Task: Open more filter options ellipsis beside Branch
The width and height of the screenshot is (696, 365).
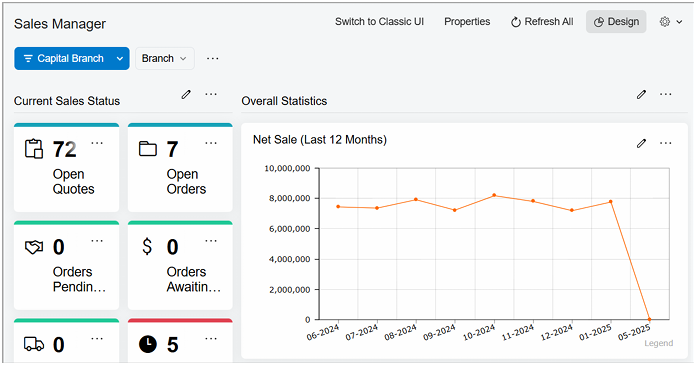Action: coord(213,59)
